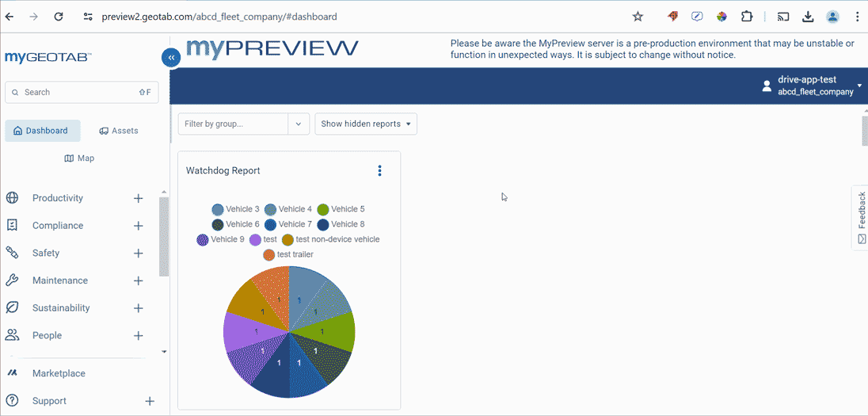
Task: Reload the current page
Action: [x=59, y=17]
